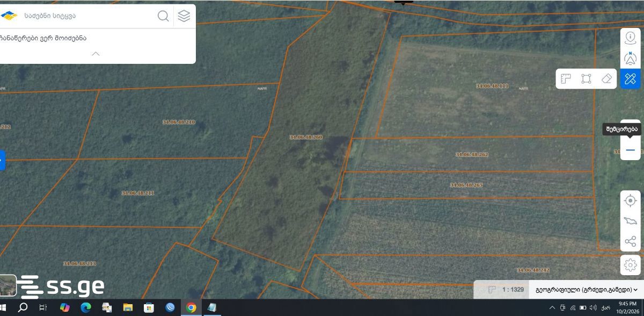Expand the left side blue panel tab

(x=2, y=160)
